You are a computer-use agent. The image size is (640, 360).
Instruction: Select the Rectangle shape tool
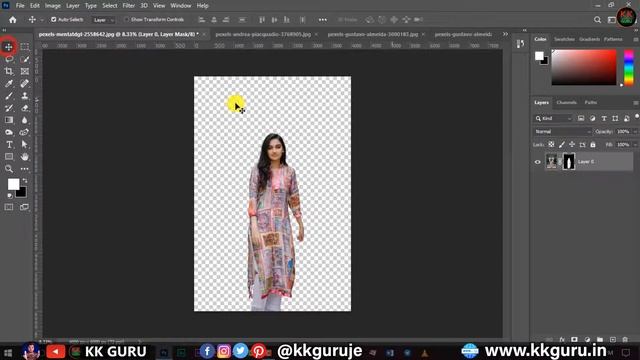click(x=9, y=157)
